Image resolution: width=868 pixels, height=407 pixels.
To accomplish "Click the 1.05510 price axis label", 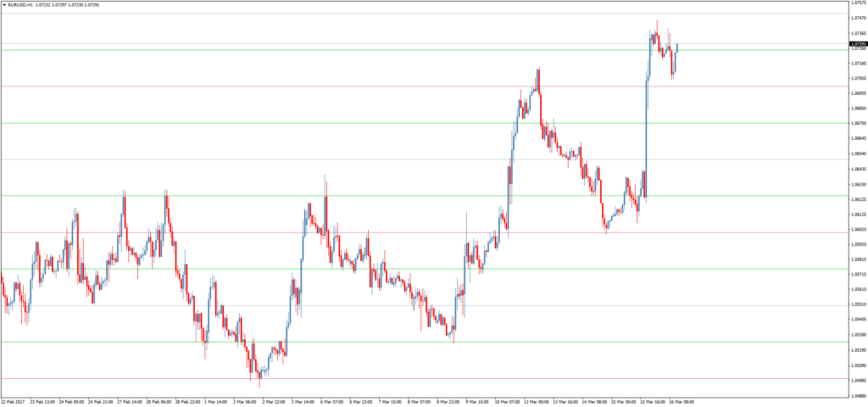I will point(859,304).
